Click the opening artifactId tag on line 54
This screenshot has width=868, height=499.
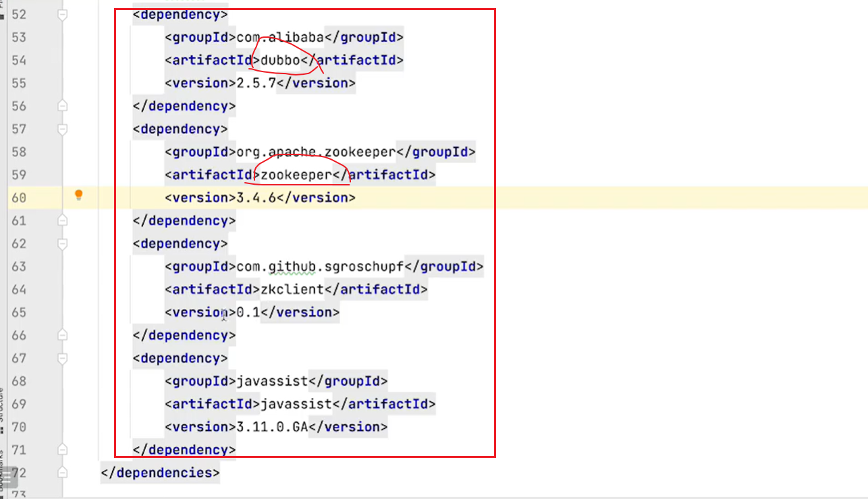213,60
